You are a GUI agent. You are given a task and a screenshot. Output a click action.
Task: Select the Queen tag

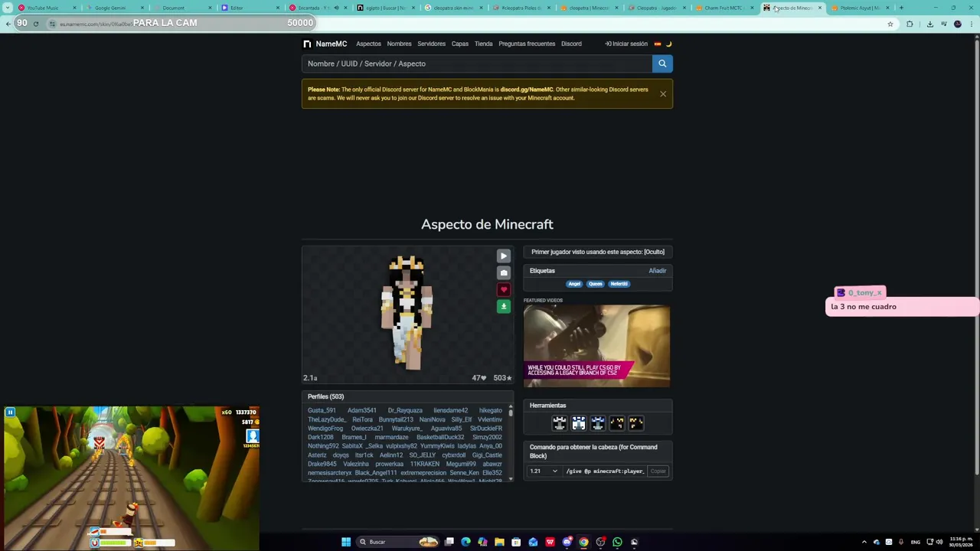595,284
